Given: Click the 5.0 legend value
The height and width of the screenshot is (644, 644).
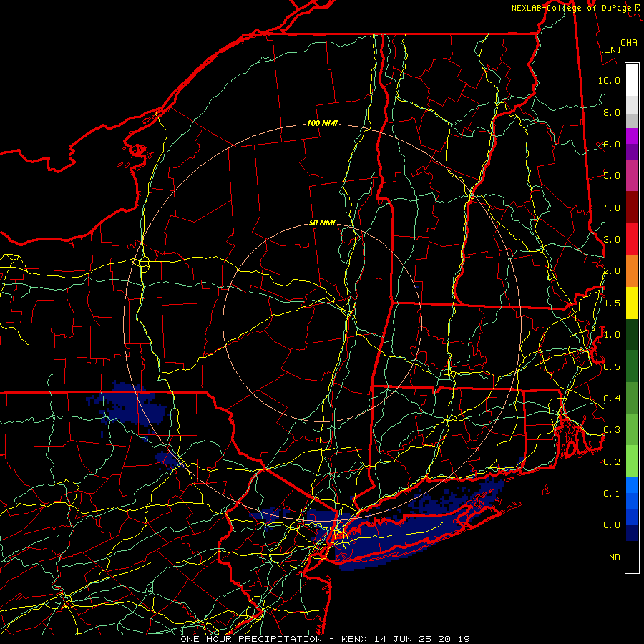Looking at the screenshot, I should tap(612, 176).
